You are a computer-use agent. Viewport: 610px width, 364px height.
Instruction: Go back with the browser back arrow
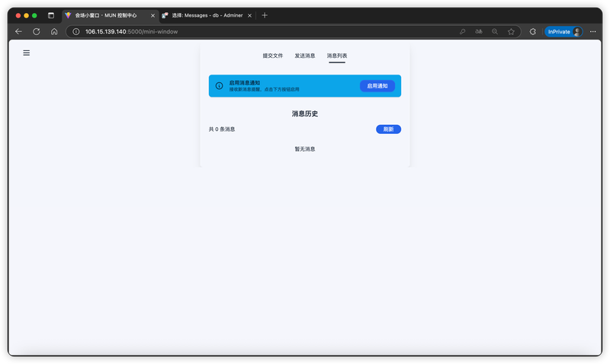[x=18, y=31]
